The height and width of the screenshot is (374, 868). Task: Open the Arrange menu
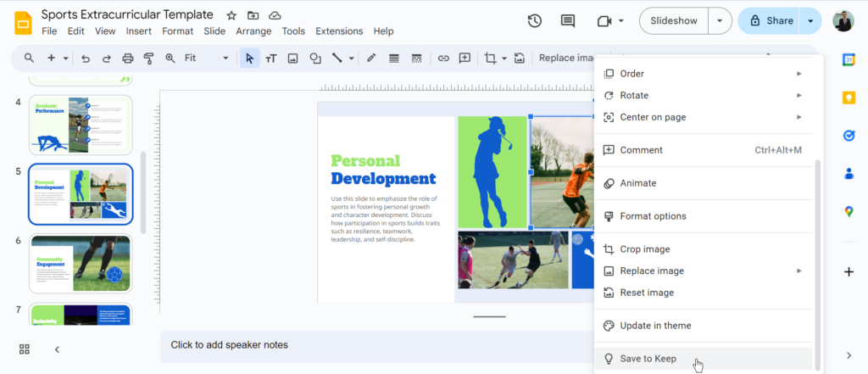point(253,31)
